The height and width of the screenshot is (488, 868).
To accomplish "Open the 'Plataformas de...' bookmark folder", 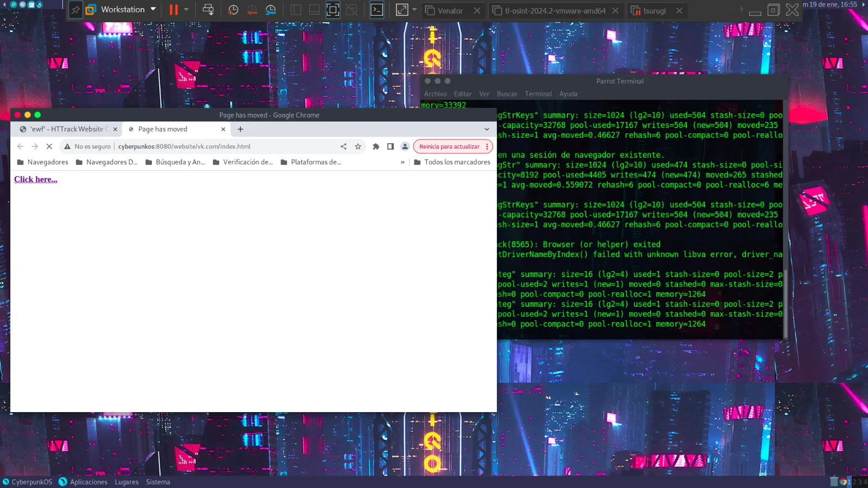I will tap(310, 162).
